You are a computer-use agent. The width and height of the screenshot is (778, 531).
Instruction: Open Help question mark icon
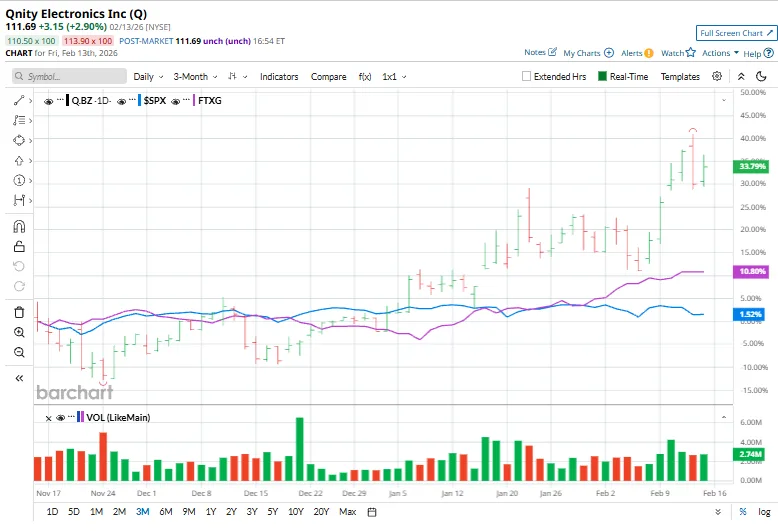769,53
